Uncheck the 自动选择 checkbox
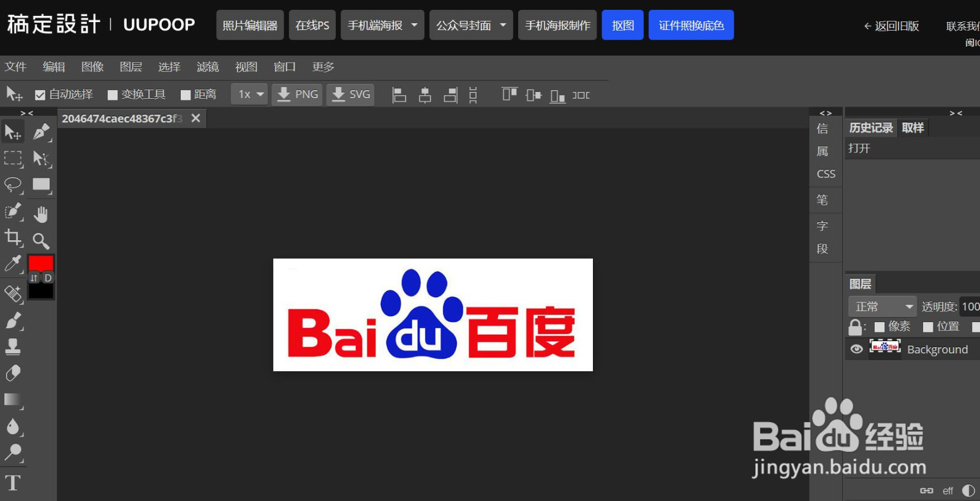The height and width of the screenshot is (501, 980). point(40,94)
